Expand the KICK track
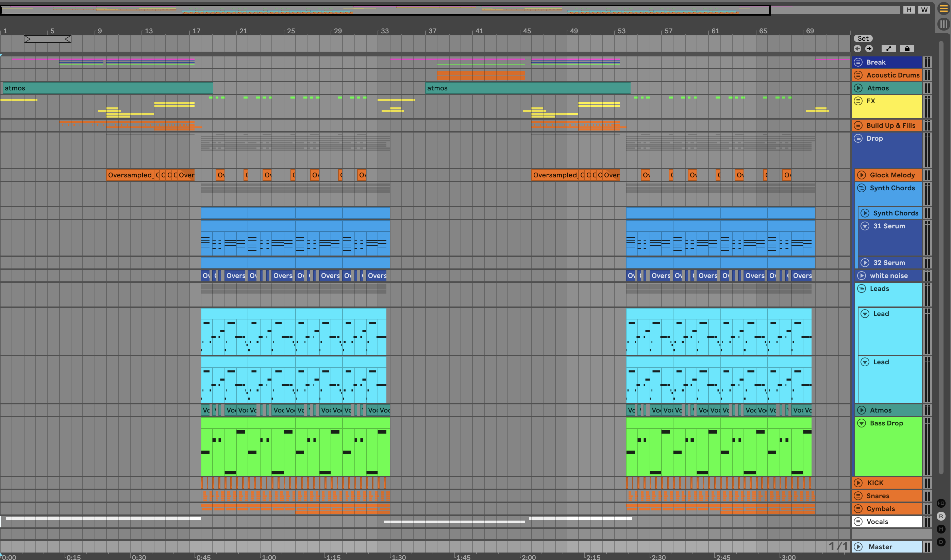 tap(858, 483)
